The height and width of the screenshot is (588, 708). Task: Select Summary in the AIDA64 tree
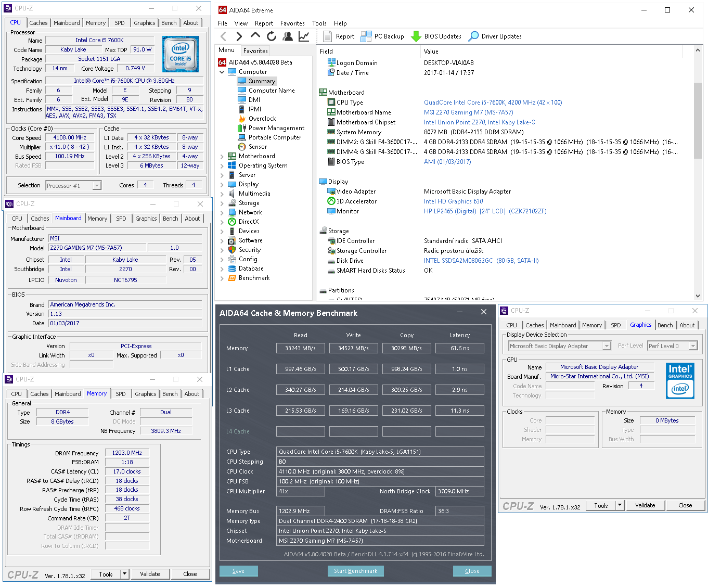click(x=262, y=81)
